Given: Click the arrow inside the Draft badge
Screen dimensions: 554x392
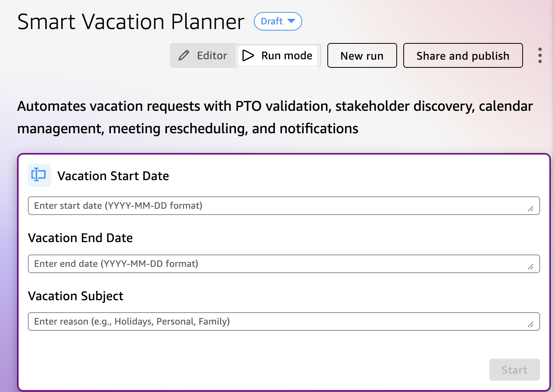Looking at the screenshot, I should 291,21.
